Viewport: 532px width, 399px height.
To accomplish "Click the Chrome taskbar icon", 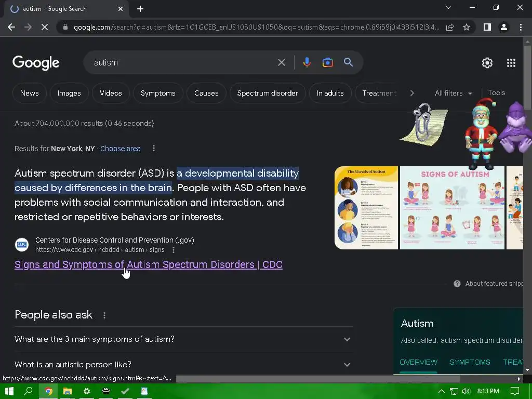I will (x=48, y=391).
